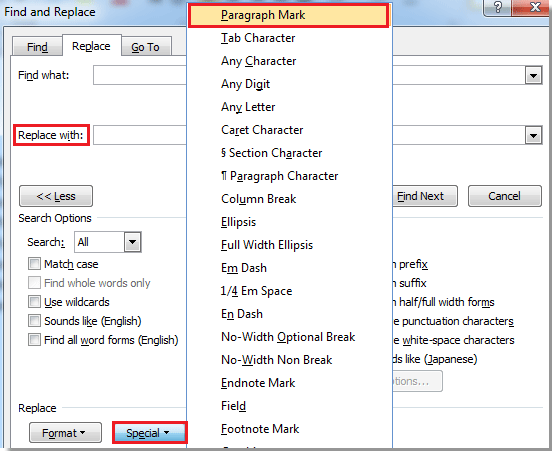Select Any Character menu item
This screenshot has width=552, height=451.
[289, 61]
